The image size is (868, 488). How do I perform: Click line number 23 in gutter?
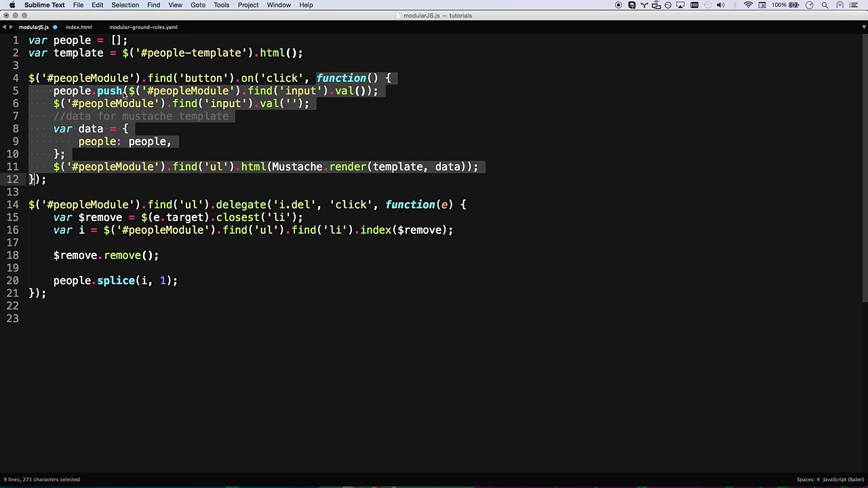pyautogui.click(x=13, y=318)
